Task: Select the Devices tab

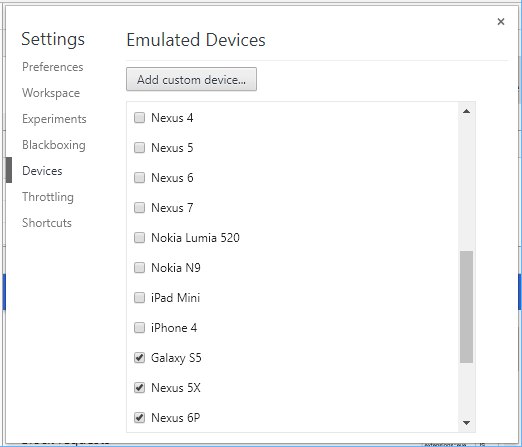Action: [x=42, y=171]
